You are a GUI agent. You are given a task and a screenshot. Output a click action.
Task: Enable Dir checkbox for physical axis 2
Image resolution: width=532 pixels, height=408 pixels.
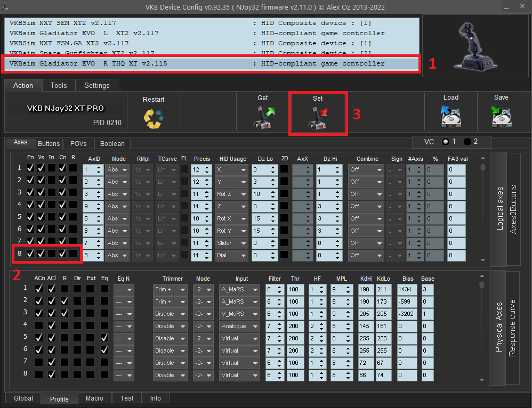coord(77,301)
